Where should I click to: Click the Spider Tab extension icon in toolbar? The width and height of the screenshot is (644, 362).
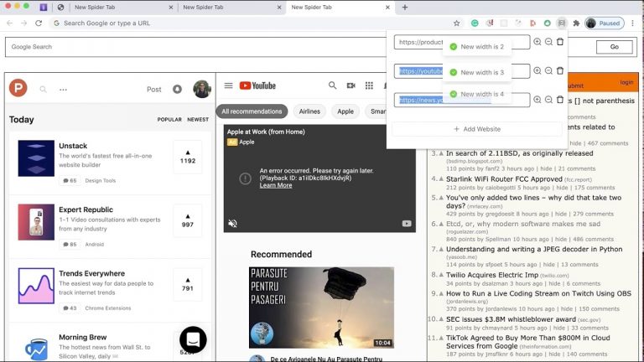coord(562,23)
